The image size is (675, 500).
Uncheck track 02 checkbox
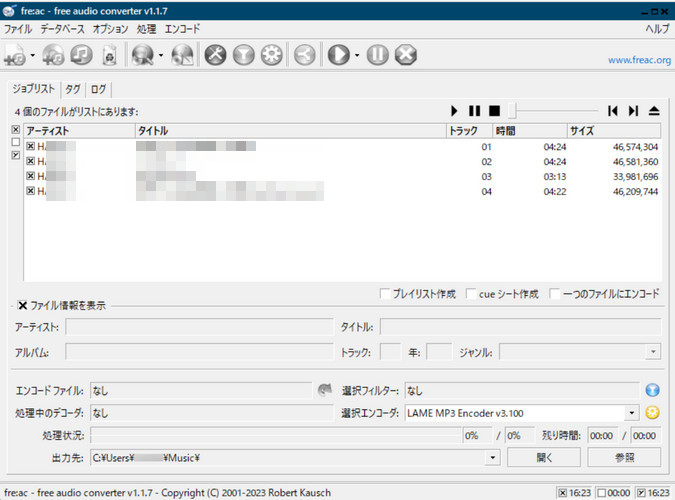(x=31, y=161)
